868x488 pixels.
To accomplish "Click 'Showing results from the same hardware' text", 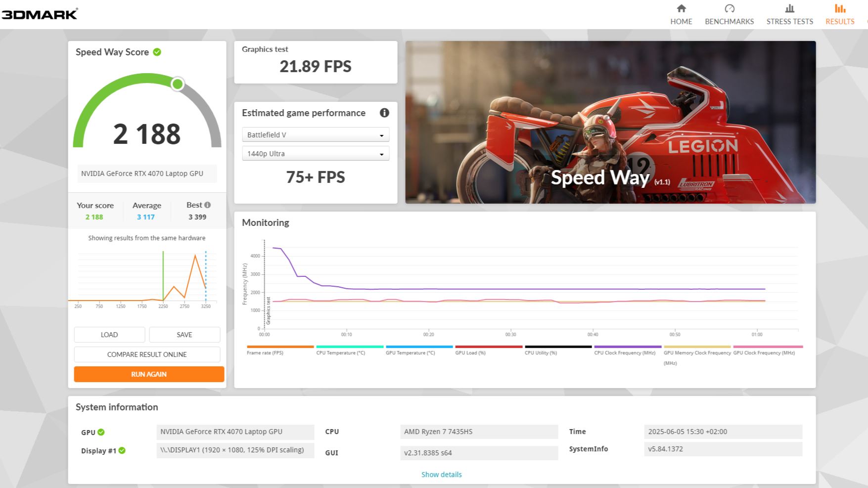I will (147, 238).
